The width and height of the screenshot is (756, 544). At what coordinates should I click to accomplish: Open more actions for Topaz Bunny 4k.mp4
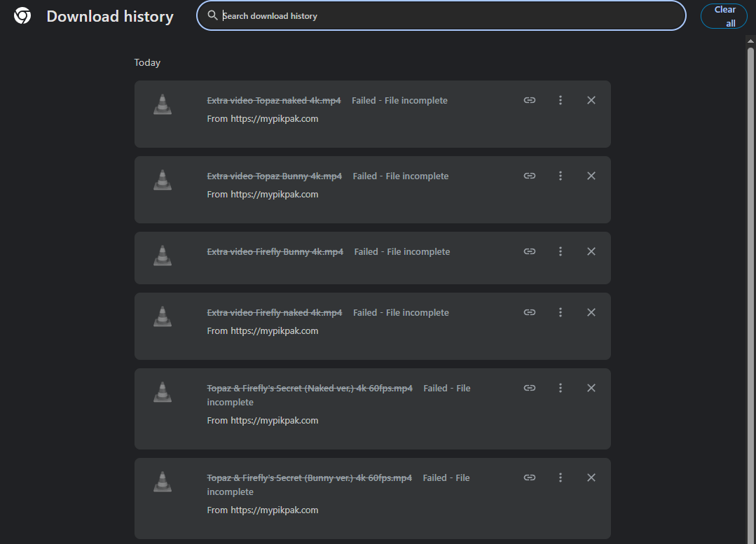coord(561,176)
